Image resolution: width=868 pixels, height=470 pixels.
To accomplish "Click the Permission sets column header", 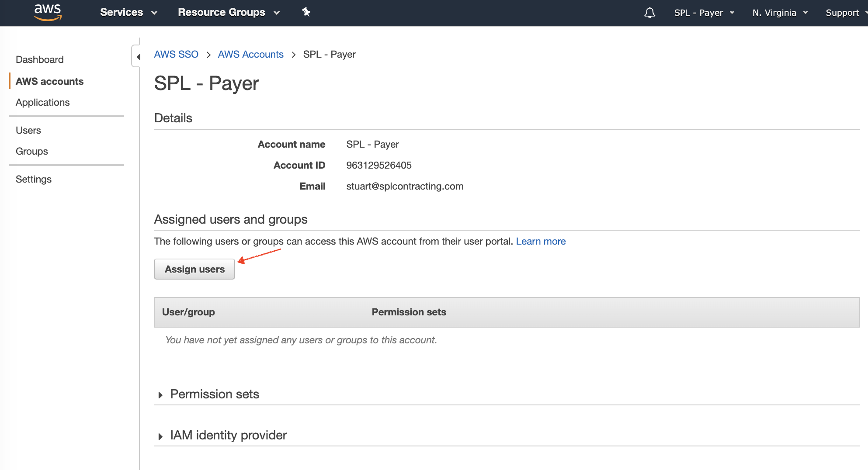I will pyautogui.click(x=409, y=312).
